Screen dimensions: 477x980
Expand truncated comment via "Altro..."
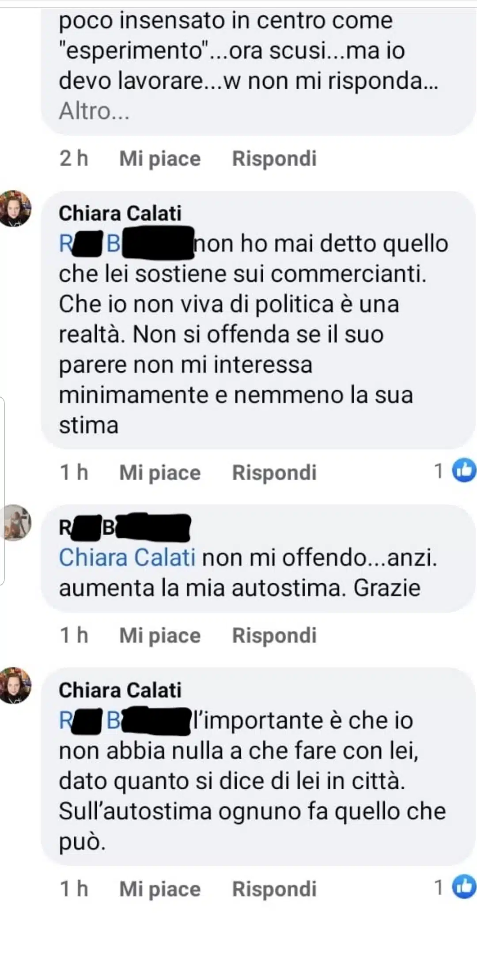click(x=94, y=111)
